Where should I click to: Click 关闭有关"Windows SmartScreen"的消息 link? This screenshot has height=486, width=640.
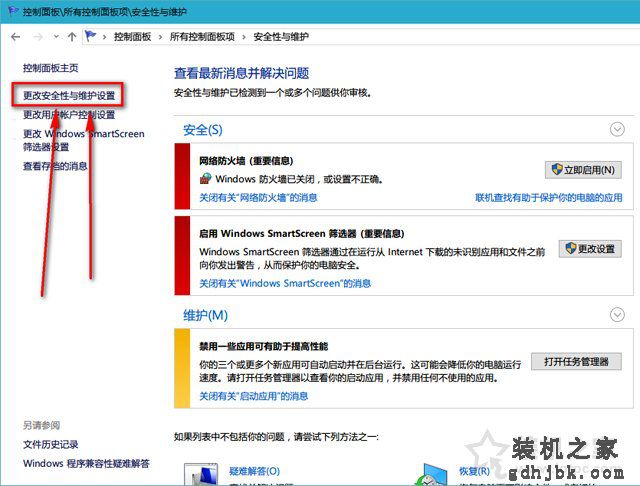pyautogui.click(x=285, y=283)
